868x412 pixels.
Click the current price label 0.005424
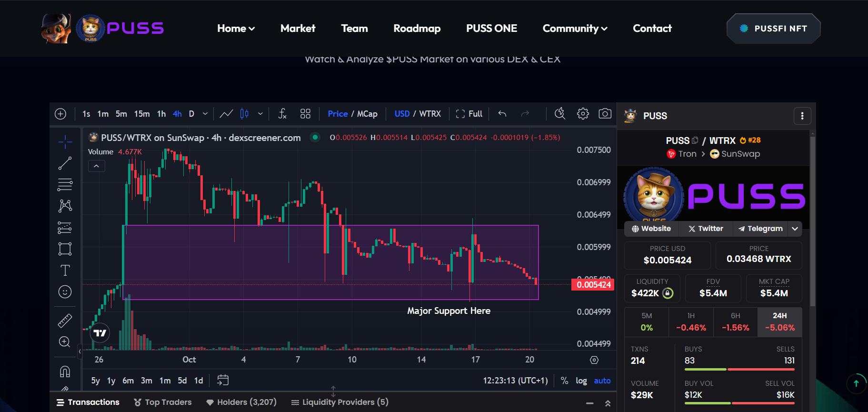click(x=593, y=285)
